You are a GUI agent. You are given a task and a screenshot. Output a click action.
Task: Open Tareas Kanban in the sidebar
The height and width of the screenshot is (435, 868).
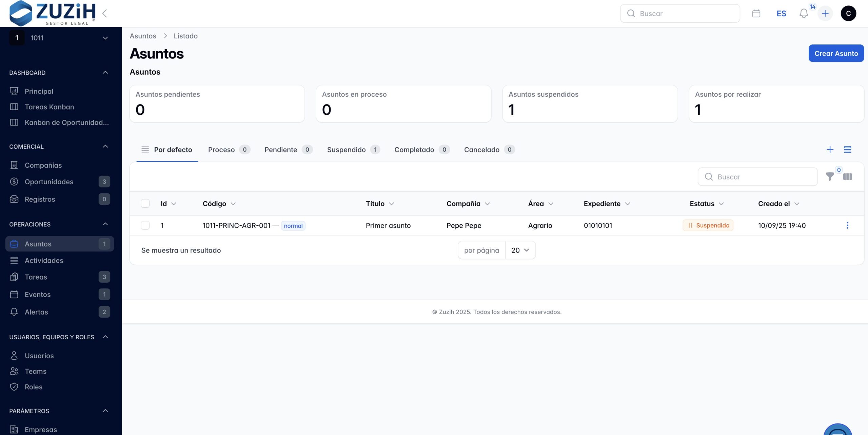[x=49, y=107]
